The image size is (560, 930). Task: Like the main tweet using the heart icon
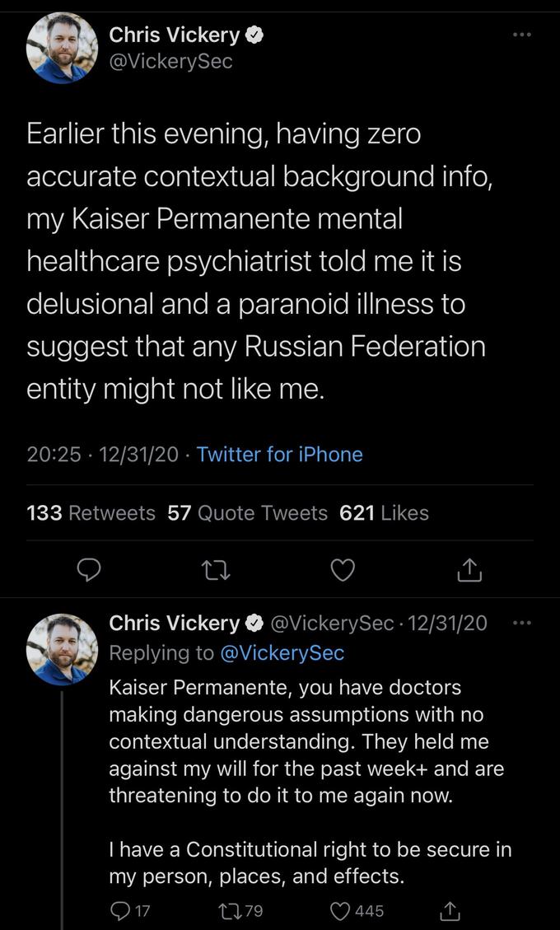coord(342,570)
